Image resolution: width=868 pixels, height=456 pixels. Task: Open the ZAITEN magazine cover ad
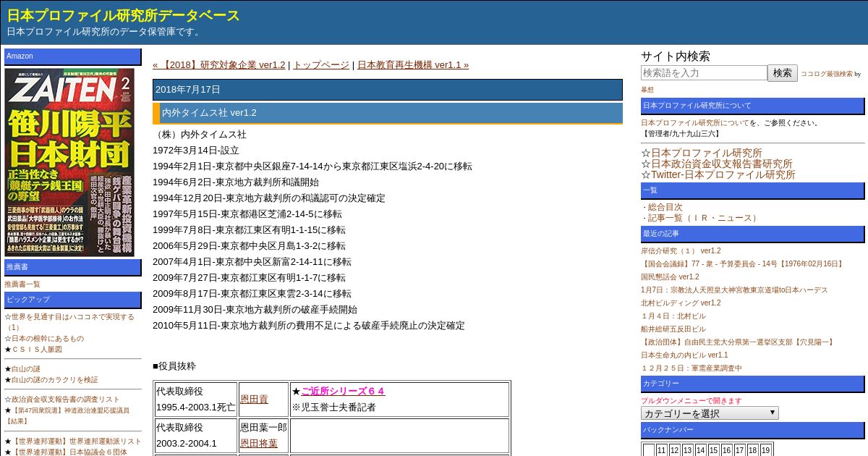tap(69, 161)
